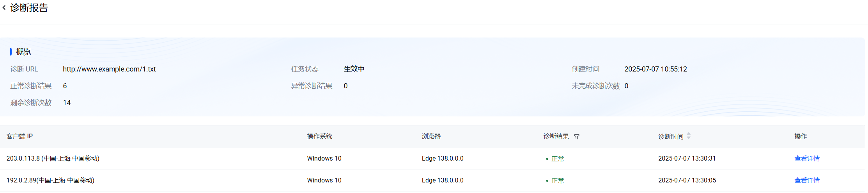
Task: Click the creation time 2025-07-07 10:55:12
Action: click(x=655, y=69)
